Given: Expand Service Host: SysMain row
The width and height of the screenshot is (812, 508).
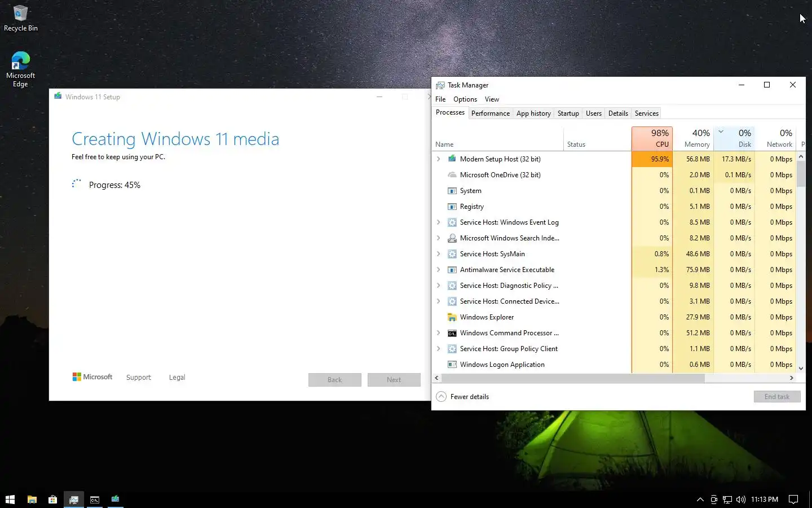Looking at the screenshot, I should click(x=439, y=254).
